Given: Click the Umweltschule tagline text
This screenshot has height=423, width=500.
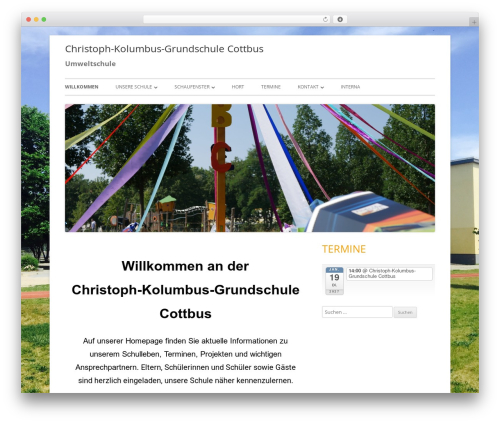Looking at the screenshot, I should 90,64.
